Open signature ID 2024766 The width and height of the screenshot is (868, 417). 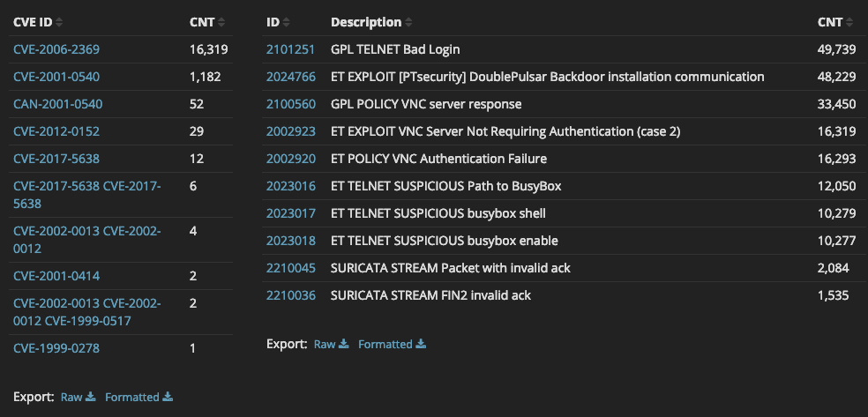pyautogui.click(x=290, y=77)
